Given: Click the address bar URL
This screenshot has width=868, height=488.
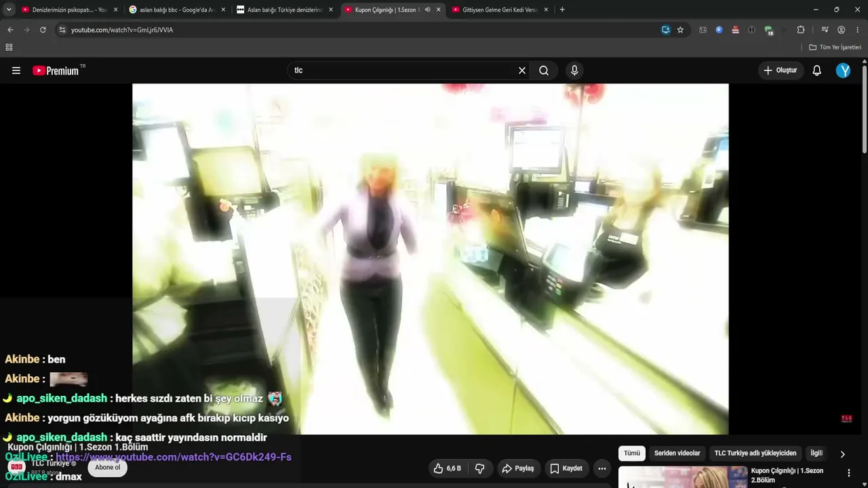Looking at the screenshot, I should click(122, 30).
